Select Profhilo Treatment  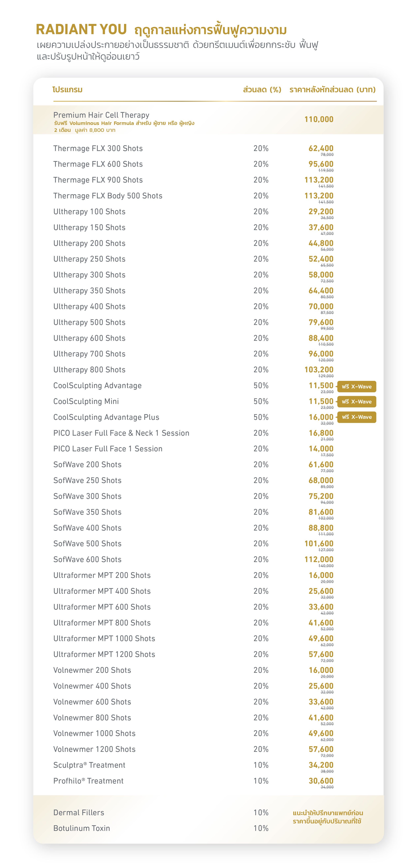click(88, 781)
